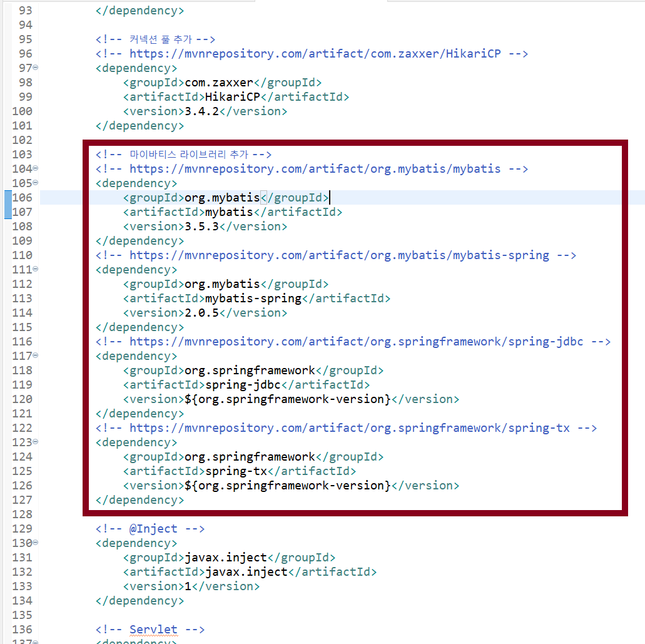Click the org.mybatis/mybatis repository URL
This screenshot has height=644, width=645.
[x=315, y=169]
